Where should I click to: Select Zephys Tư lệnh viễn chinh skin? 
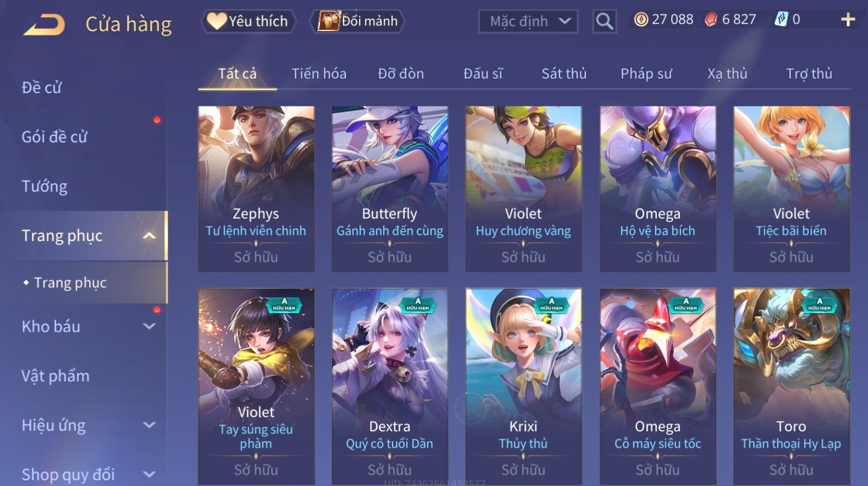click(x=256, y=189)
